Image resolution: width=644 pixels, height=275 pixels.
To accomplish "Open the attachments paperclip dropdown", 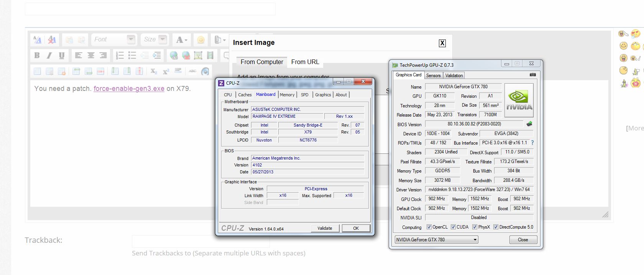I will [220, 40].
